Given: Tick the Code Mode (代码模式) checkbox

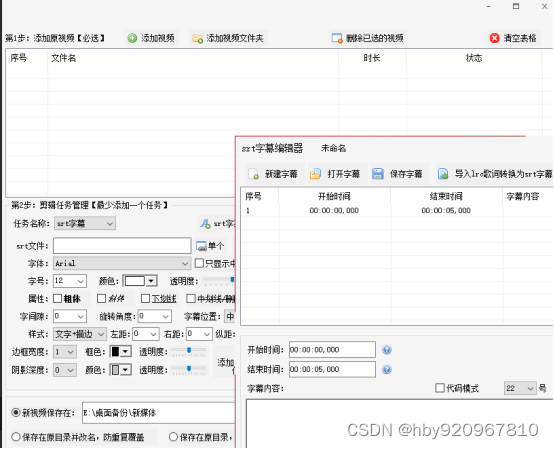Looking at the screenshot, I should point(440,388).
